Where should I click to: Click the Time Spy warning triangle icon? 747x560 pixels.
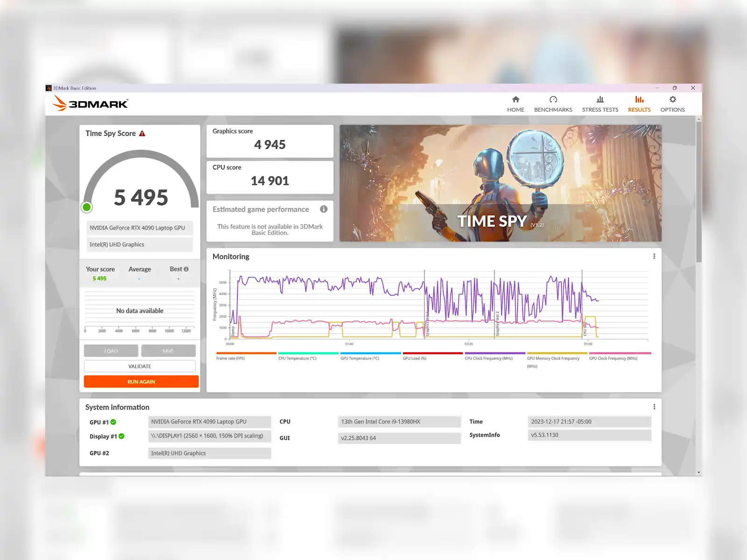click(x=142, y=133)
